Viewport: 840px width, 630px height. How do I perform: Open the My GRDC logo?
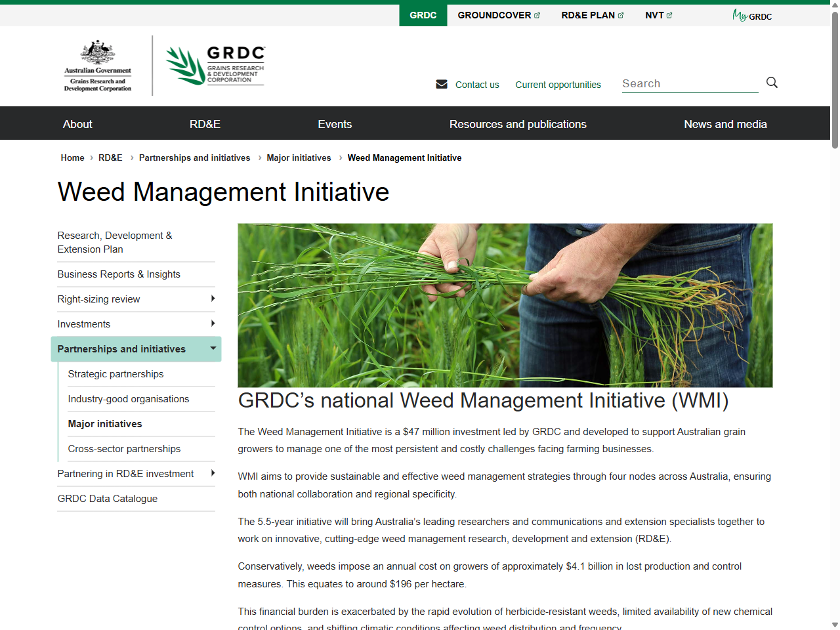tap(751, 15)
